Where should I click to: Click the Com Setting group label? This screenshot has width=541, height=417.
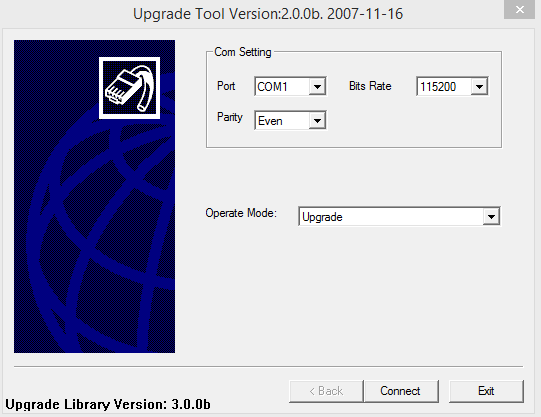(243, 52)
